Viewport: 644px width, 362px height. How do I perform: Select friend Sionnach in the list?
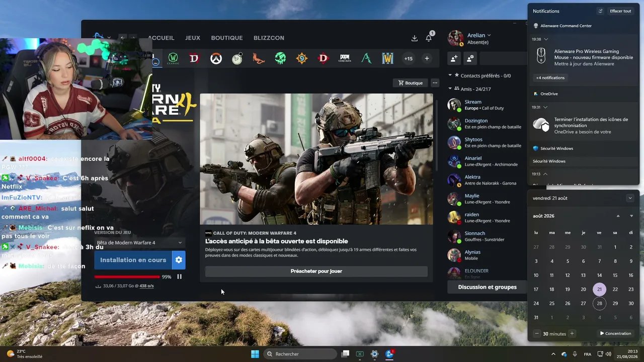tap(485, 236)
